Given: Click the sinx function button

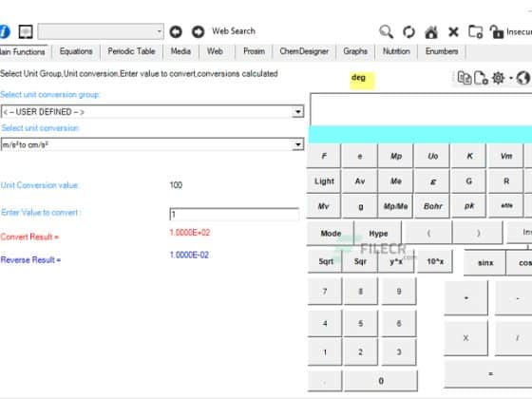Looking at the screenshot, I should (485, 262).
